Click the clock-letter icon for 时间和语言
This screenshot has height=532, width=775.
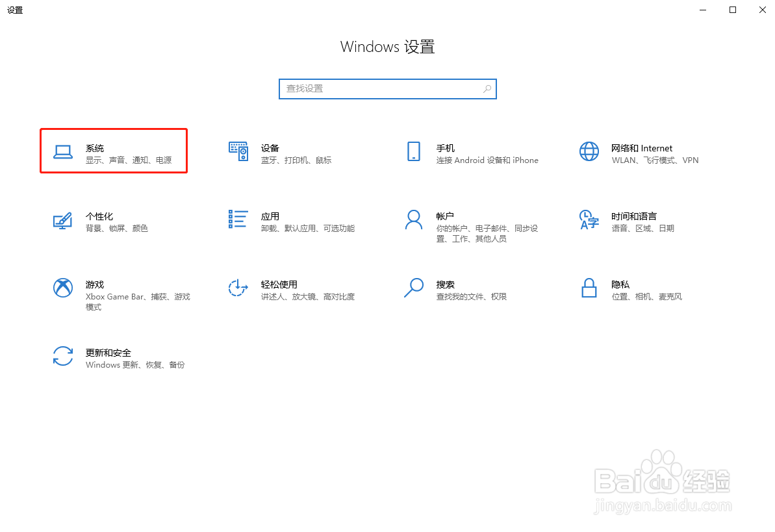click(589, 220)
